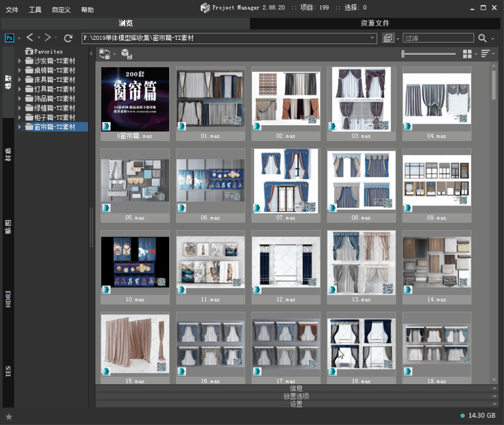Expand the 信息 panel at the bottom
Image resolution: width=504 pixels, height=425 pixels.
pyautogui.click(x=296, y=388)
